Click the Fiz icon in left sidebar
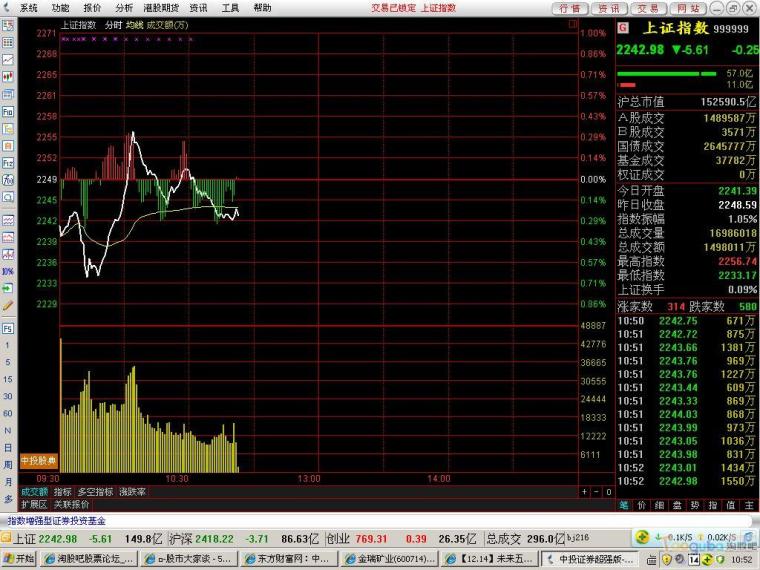 8,162
